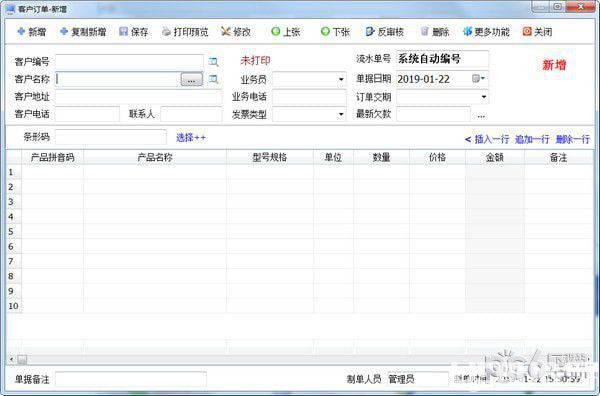
Task: Click the ellipsis button in 客户名称 field
Action: pos(192,80)
